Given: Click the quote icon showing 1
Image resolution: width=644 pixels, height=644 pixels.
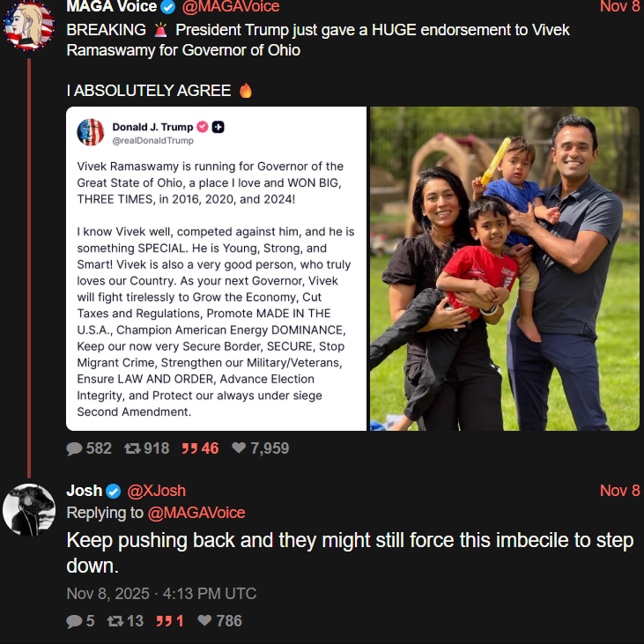Looking at the screenshot, I should click(162, 621).
